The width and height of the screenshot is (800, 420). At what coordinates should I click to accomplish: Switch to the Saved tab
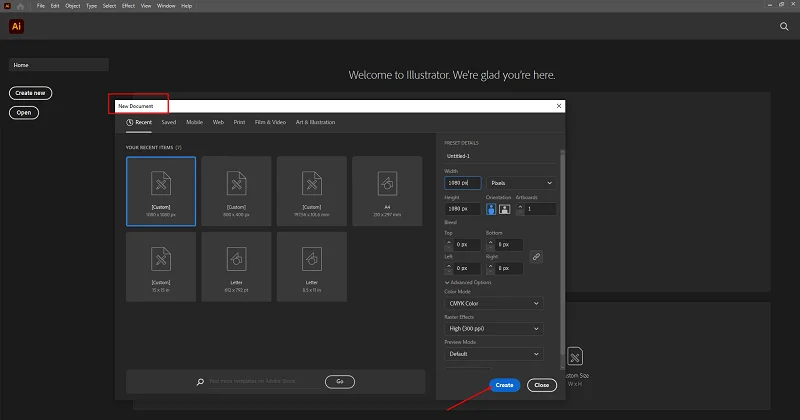169,122
